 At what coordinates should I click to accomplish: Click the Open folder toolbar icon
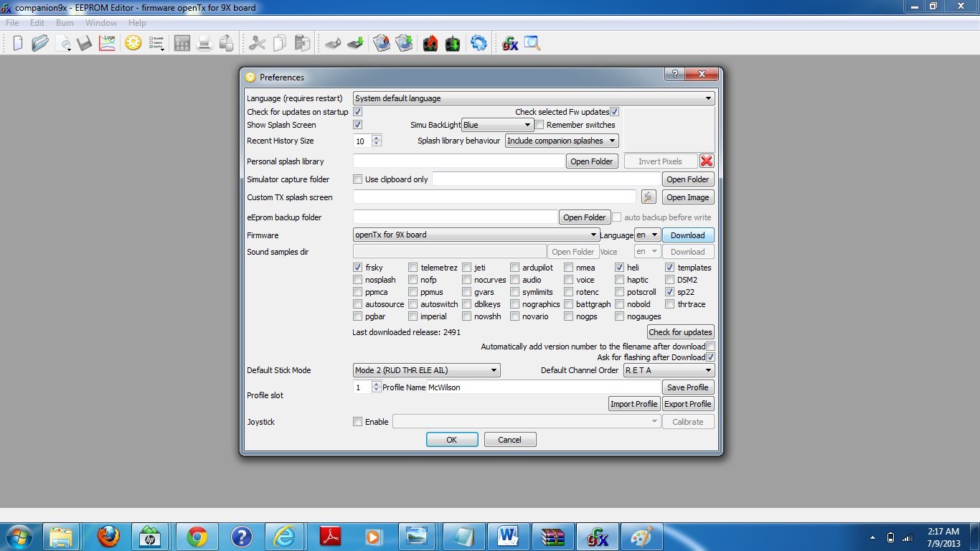(x=40, y=43)
